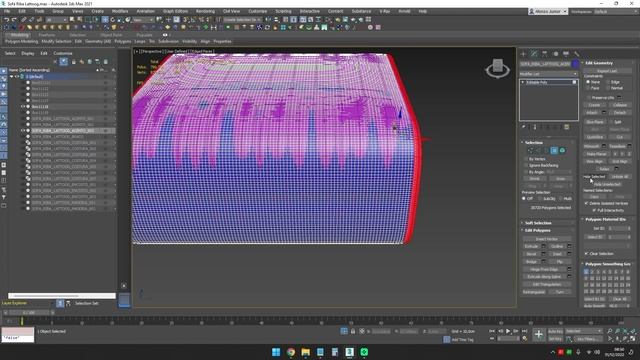The width and height of the screenshot is (640, 360).
Task: Enable the Ignore Backfacing checkbox
Action: (x=526, y=166)
